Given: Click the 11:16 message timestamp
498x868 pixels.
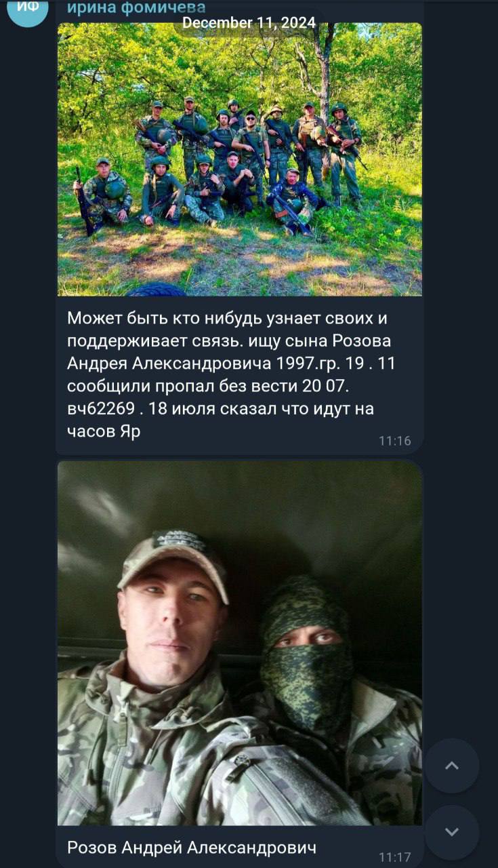Looking at the screenshot, I should [394, 441].
